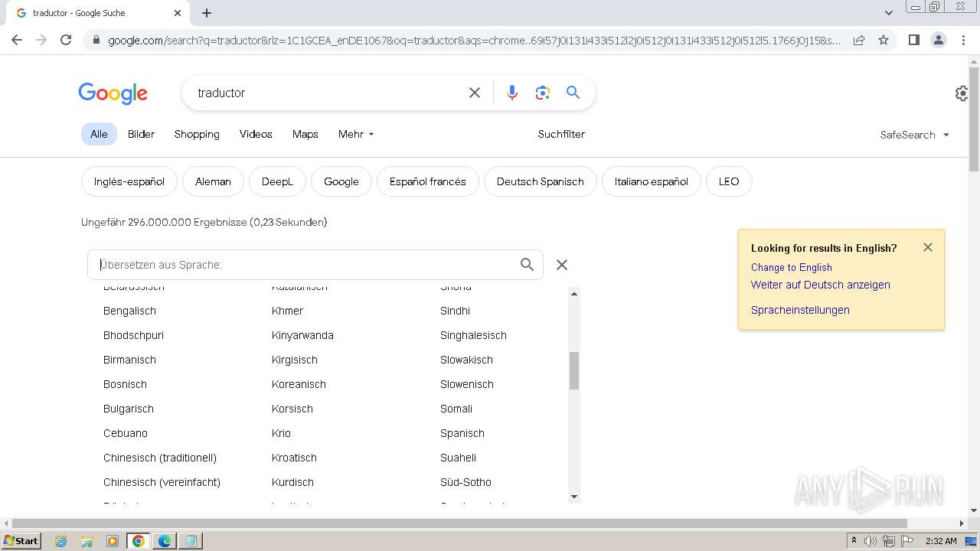Open quick settings gear icon
Screen dimensions: 980x551
click(962, 93)
